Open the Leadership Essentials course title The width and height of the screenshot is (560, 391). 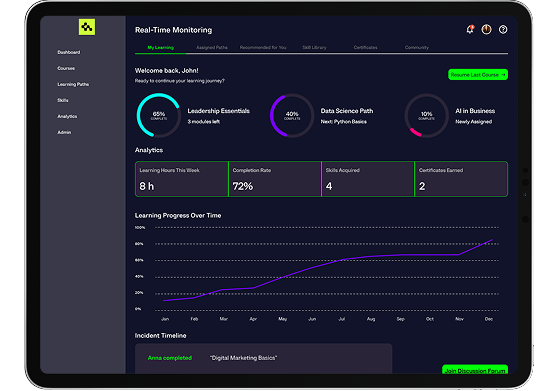click(219, 111)
